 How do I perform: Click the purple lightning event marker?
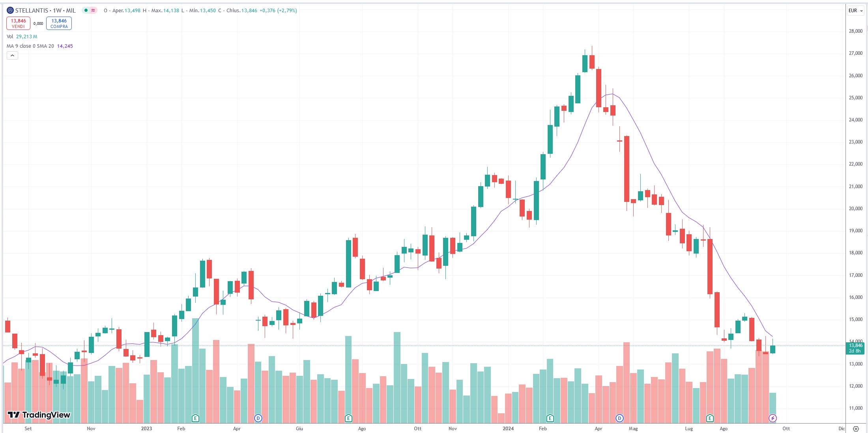(x=773, y=418)
